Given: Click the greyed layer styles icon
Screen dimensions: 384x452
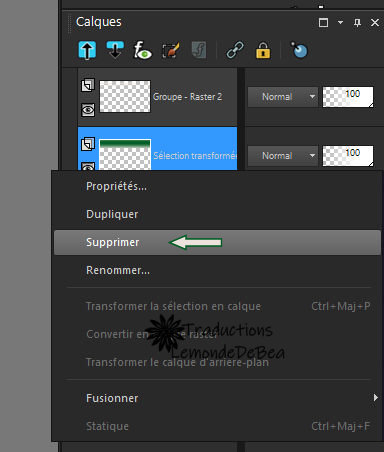Looking at the screenshot, I should point(199,50).
